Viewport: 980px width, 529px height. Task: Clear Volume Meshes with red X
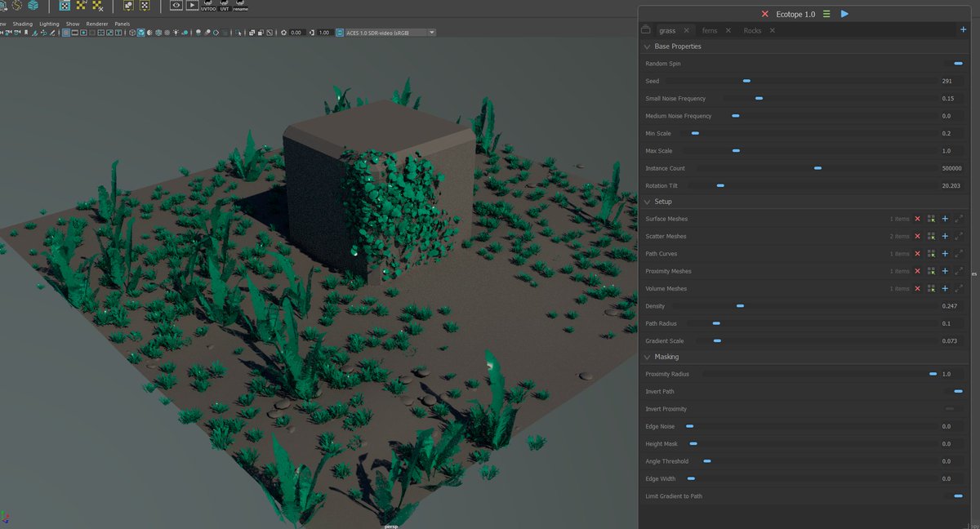[917, 288]
